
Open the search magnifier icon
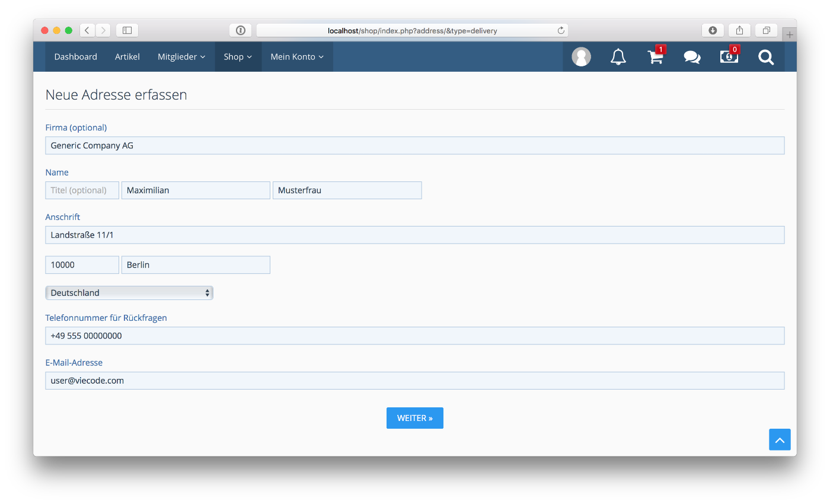click(766, 57)
